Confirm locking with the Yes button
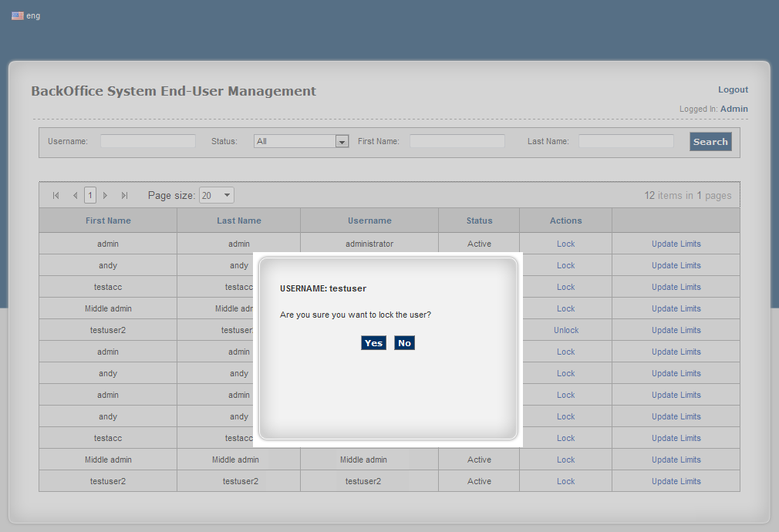This screenshot has height=532, width=779. [373, 343]
